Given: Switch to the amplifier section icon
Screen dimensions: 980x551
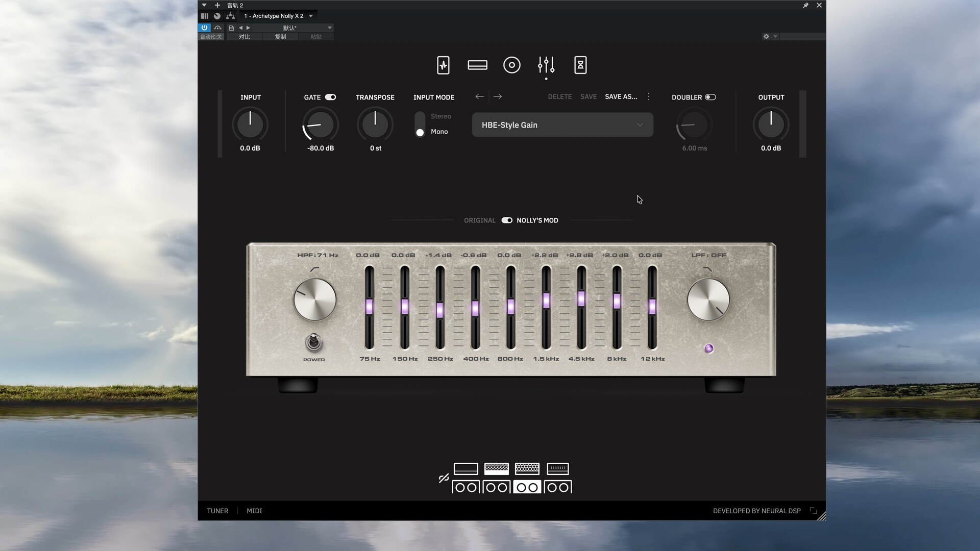Looking at the screenshot, I should click(477, 65).
